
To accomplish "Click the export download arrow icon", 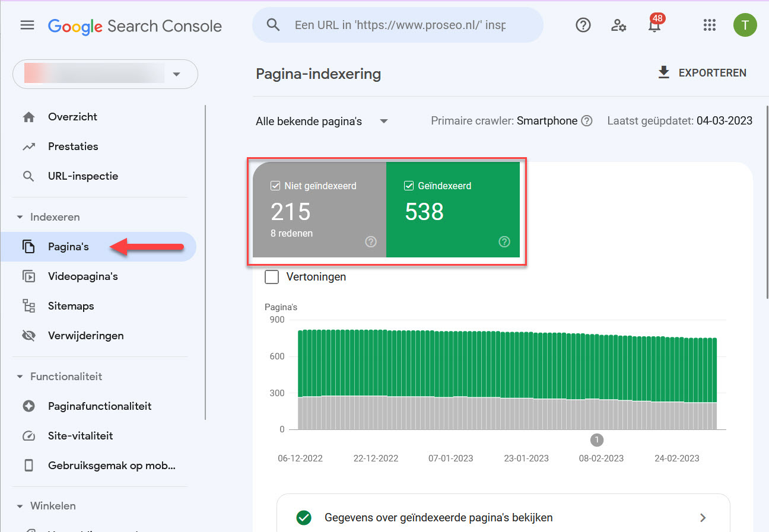I will tap(664, 72).
